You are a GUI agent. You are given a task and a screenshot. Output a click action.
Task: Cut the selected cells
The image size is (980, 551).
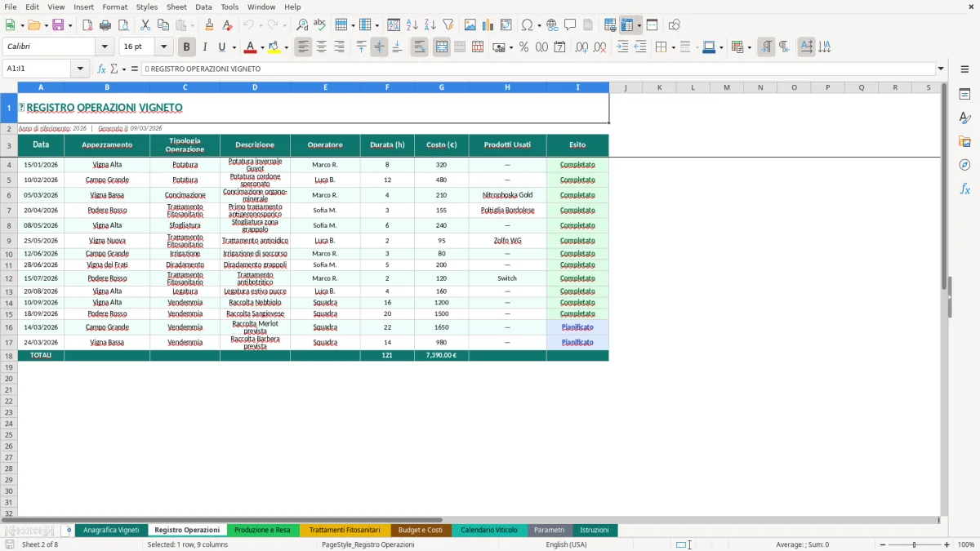145,25
